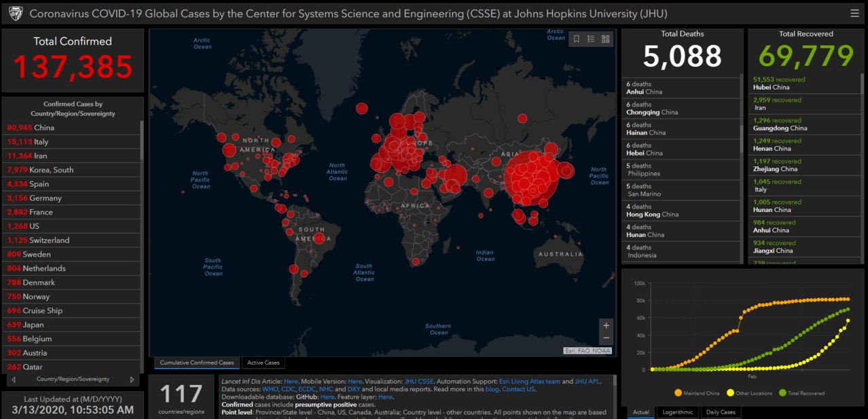Viewport: 868px width, 419px height.
Task: Select the Daily Cases chart tab
Action: (721, 412)
